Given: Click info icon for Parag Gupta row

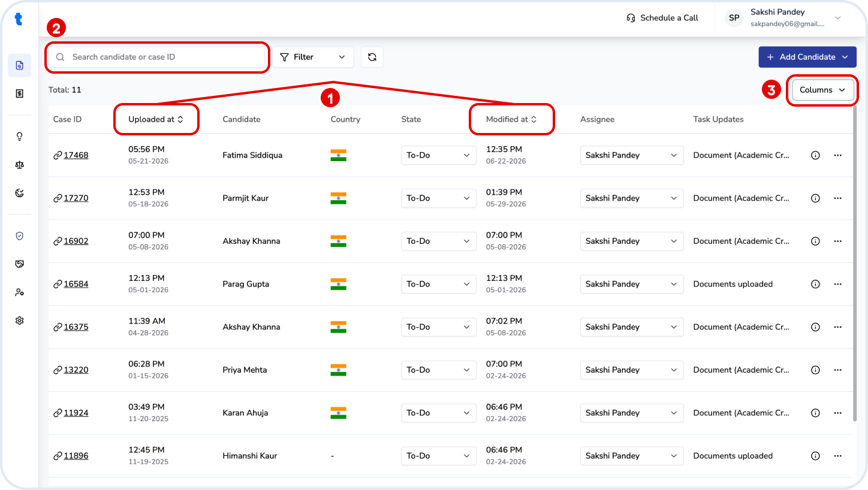Looking at the screenshot, I should [x=815, y=284].
